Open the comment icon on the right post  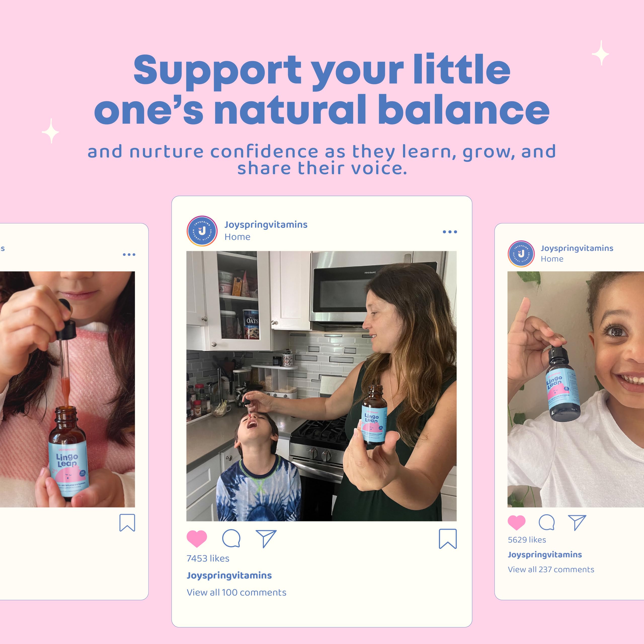click(x=547, y=522)
